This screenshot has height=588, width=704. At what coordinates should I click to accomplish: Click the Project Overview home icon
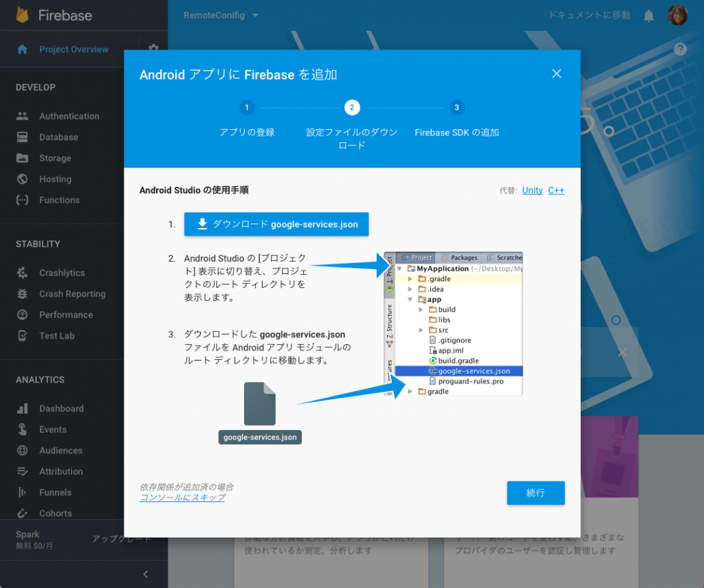pyautogui.click(x=22, y=49)
